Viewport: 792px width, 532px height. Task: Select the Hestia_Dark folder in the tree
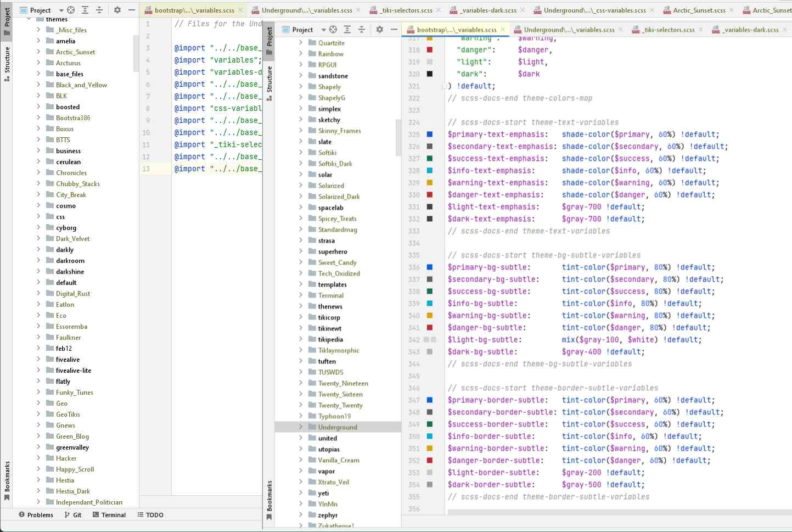click(x=72, y=491)
